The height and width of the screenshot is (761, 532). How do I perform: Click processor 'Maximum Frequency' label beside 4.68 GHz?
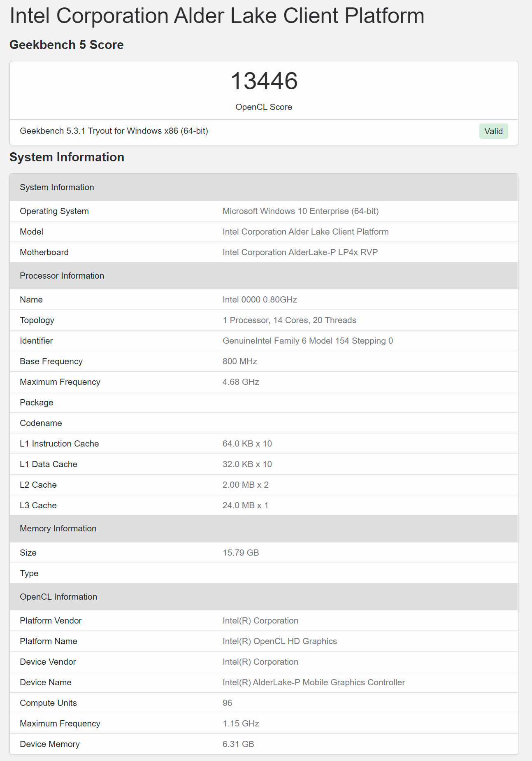60,382
